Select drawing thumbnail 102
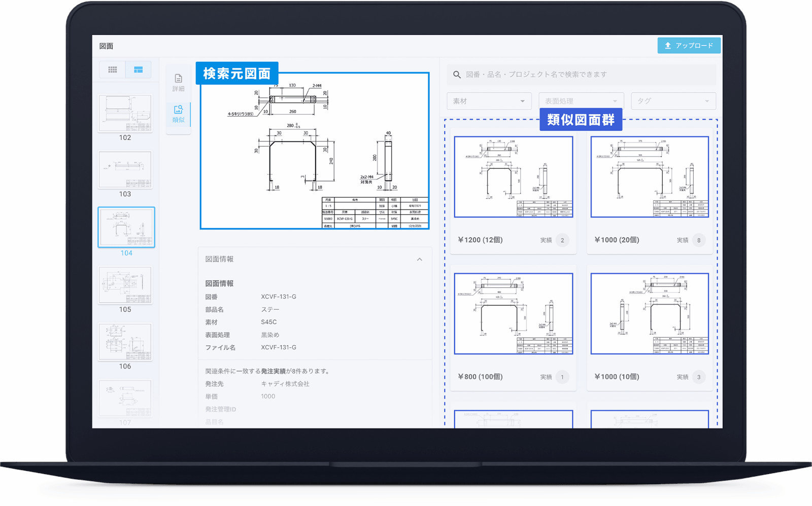 pyautogui.click(x=125, y=114)
